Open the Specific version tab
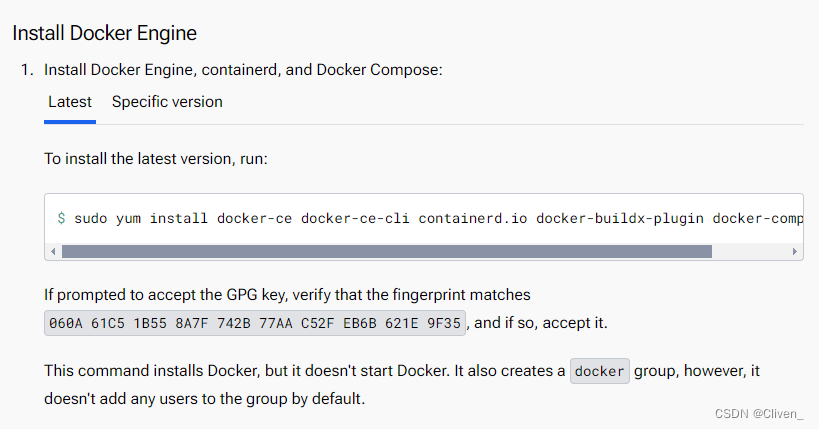The image size is (819, 429). [x=167, y=102]
